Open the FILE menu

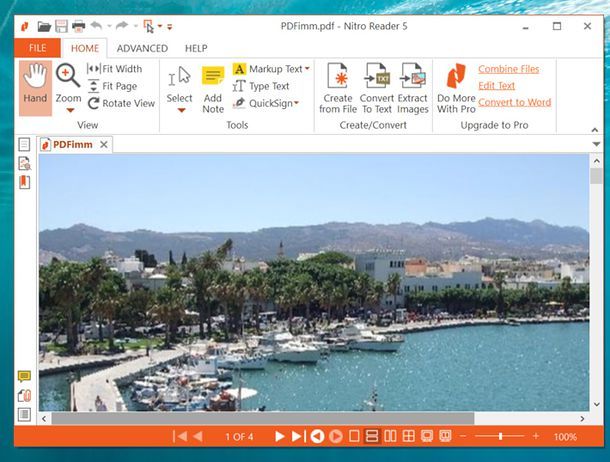[x=37, y=48]
